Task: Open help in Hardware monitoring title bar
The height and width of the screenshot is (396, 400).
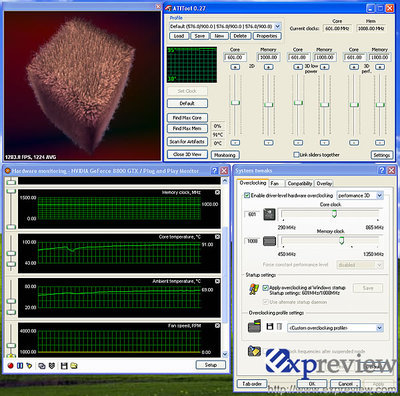Action: pos(215,171)
